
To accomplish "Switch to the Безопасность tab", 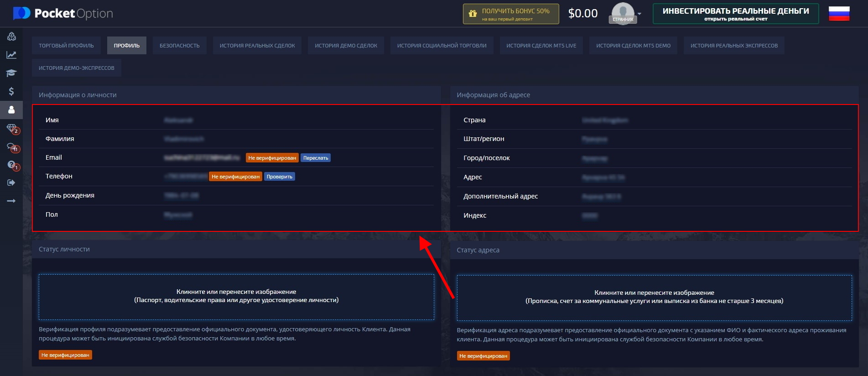I will pos(179,46).
